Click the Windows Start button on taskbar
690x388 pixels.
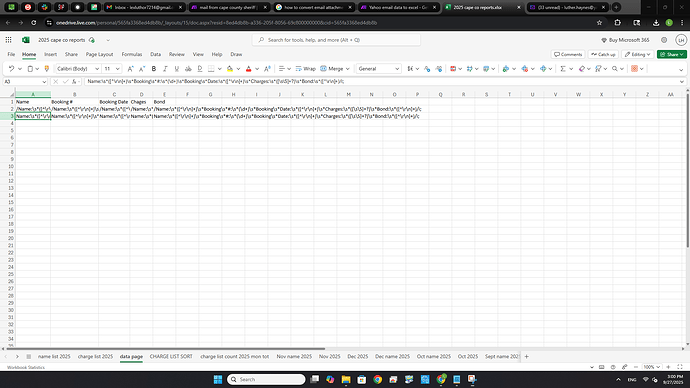pos(217,379)
